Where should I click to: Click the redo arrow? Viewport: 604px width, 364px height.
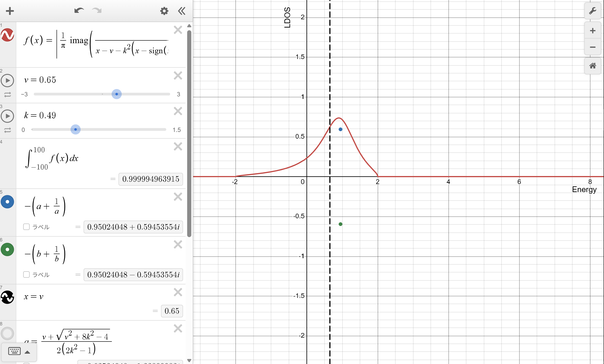click(97, 11)
